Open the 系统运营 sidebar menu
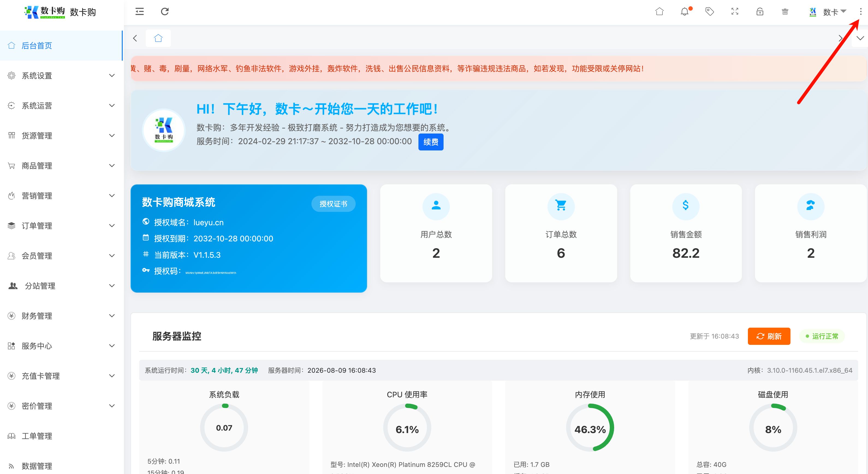868x474 pixels. (x=61, y=105)
